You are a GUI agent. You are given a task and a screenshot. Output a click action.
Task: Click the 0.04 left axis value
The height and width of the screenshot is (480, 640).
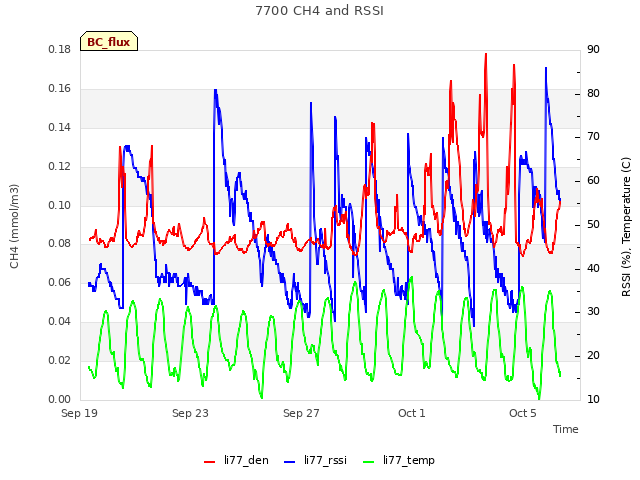pos(60,321)
